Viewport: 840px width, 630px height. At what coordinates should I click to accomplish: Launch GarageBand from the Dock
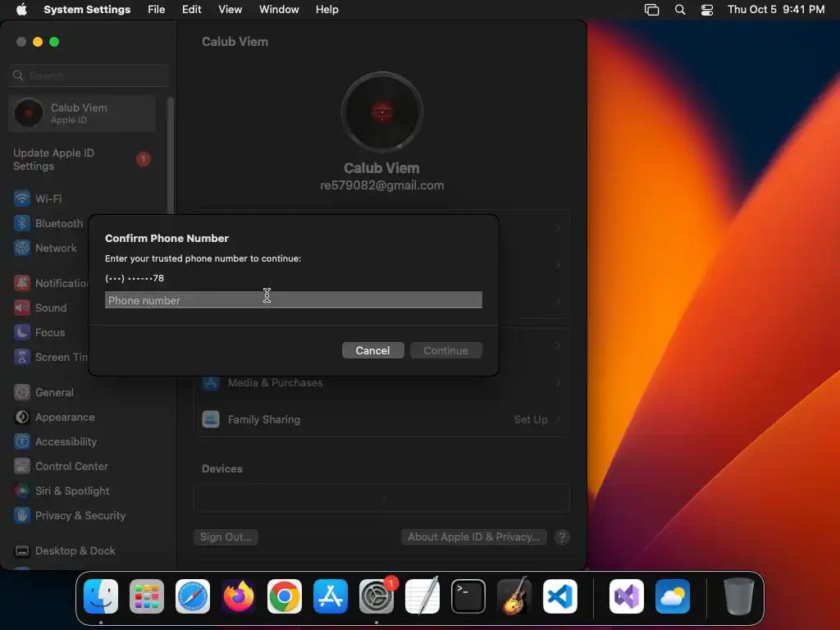click(514, 596)
